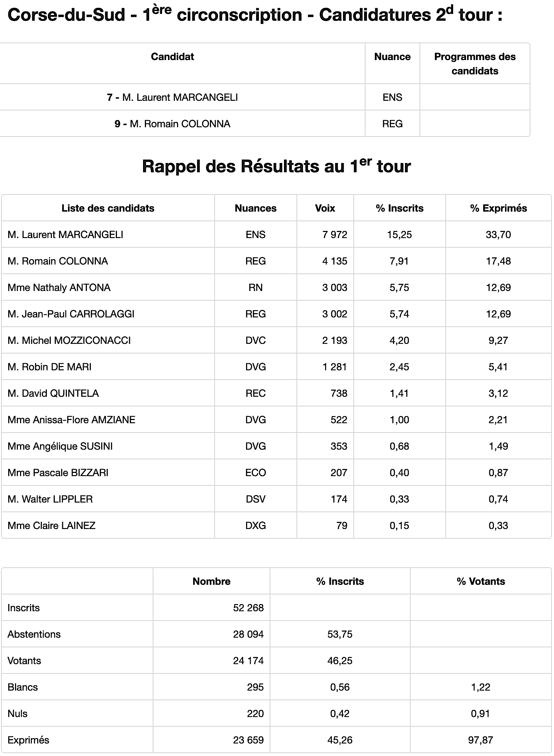Select Mme Nathaly ANTONA in results list
554x756 pixels.
click(x=59, y=287)
